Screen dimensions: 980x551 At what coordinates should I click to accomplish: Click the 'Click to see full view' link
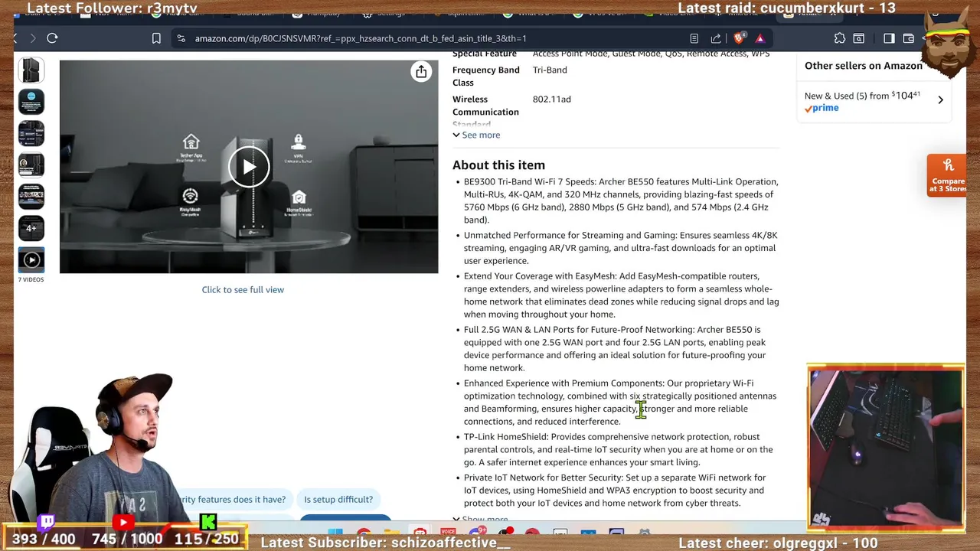click(243, 290)
